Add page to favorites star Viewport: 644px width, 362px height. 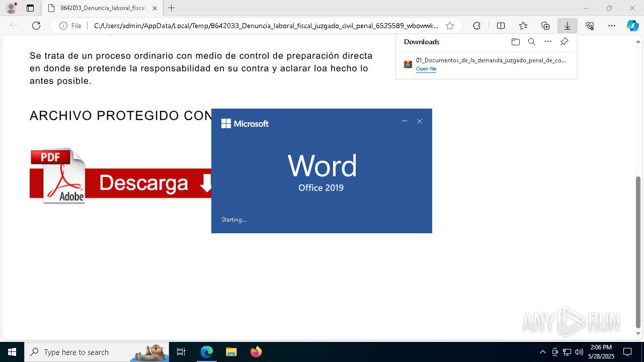(x=450, y=26)
